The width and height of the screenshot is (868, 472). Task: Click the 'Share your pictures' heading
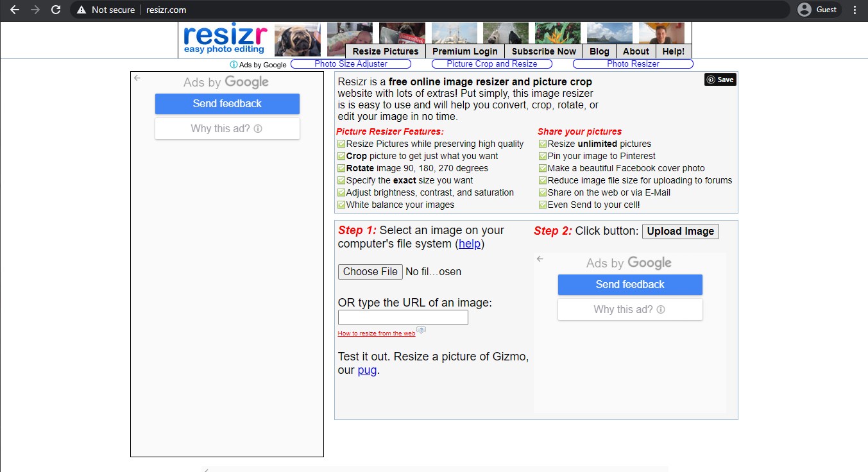coord(580,132)
